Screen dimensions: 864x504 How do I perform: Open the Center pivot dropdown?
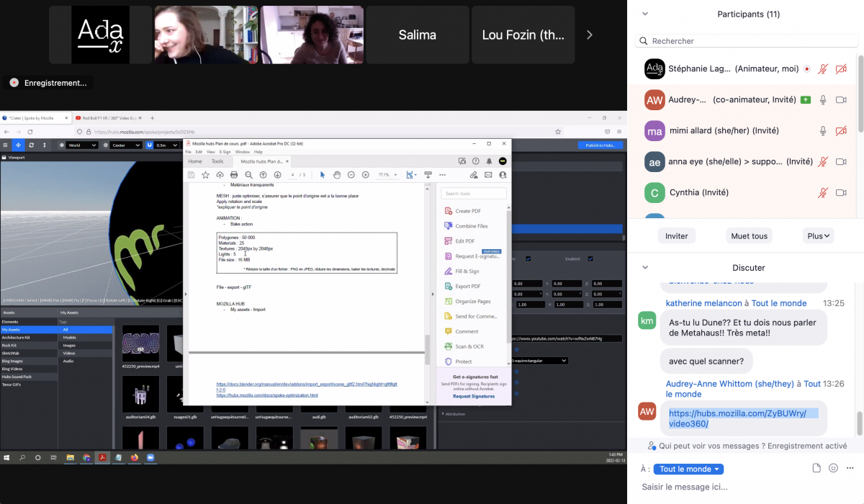pos(125,145)
